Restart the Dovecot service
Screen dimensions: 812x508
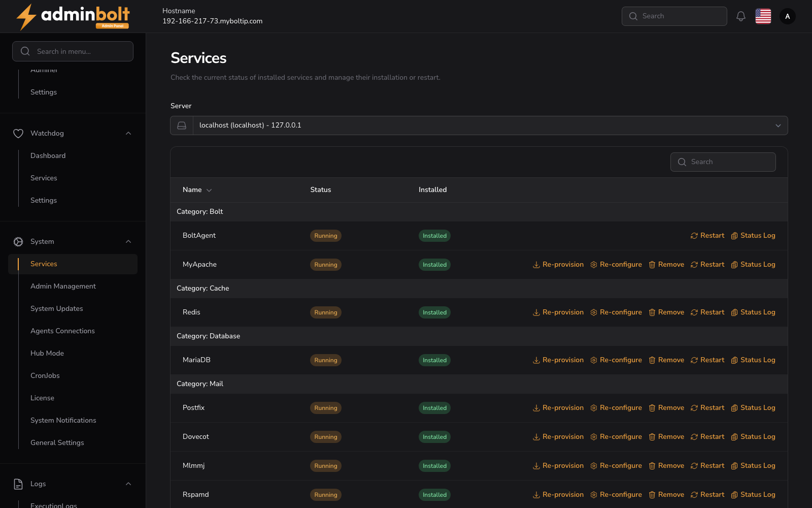pos(707,437)
